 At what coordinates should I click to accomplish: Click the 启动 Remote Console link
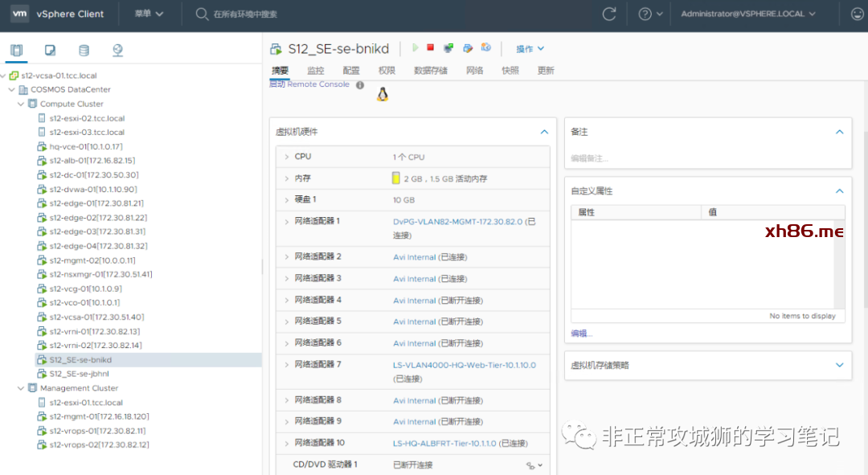(310, 84)
